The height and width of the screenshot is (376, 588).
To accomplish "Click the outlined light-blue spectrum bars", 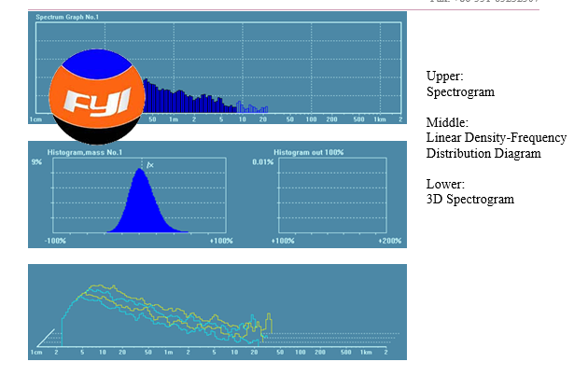I will pyautogui.click(x=252, y=107).
